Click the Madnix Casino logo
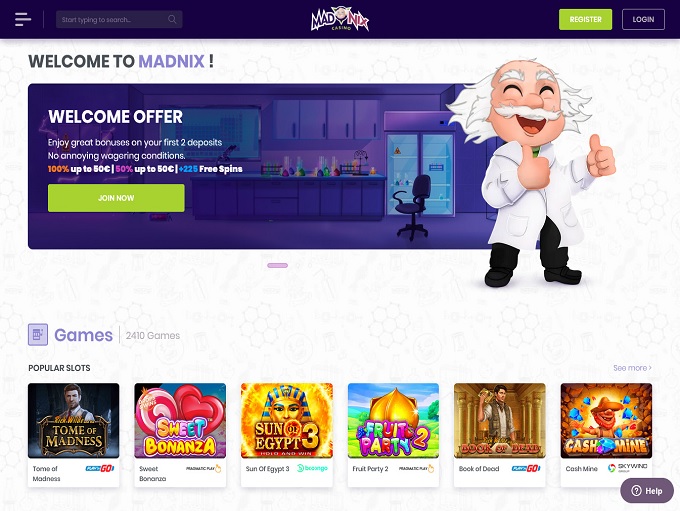The image size is (680, 511). [340, 20]
